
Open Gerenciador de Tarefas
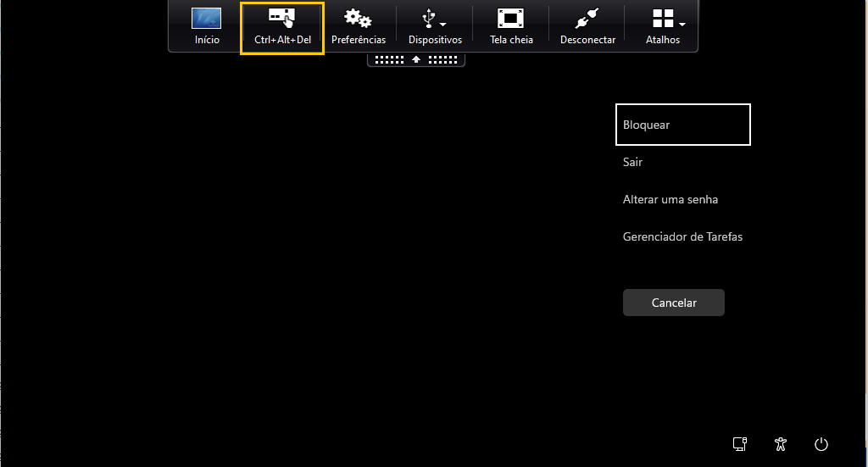[x=682, y=236]
